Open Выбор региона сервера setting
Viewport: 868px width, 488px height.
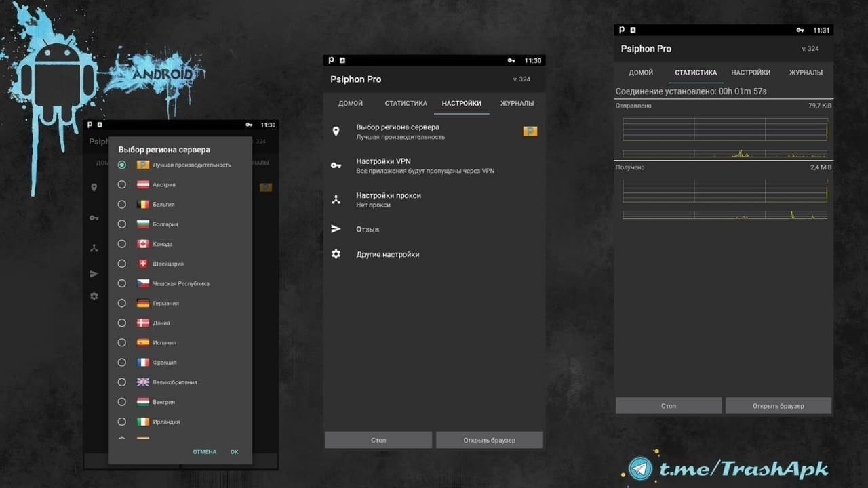click(434, 131)
